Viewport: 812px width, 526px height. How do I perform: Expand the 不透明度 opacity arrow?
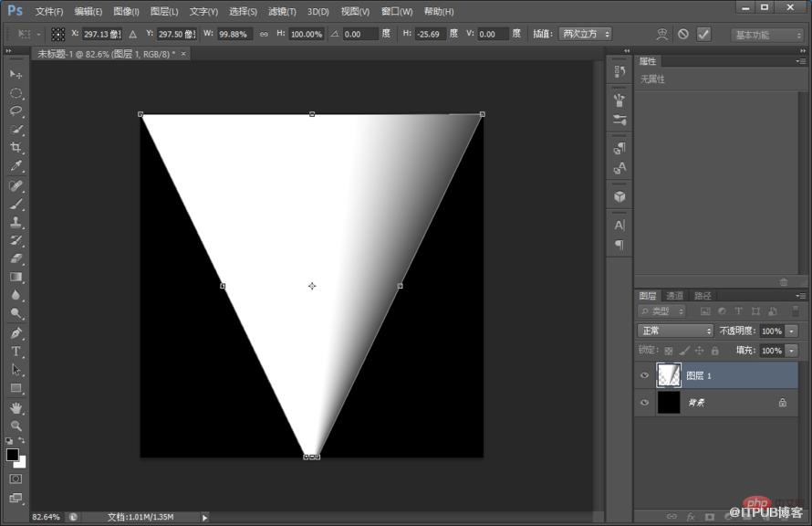coord(791,331)
